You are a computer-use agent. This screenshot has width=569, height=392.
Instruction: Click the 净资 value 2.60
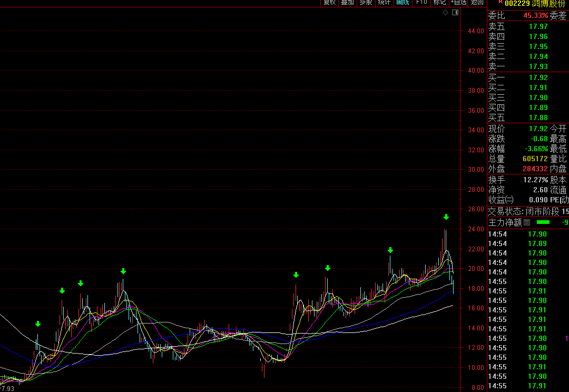(541, 190)
